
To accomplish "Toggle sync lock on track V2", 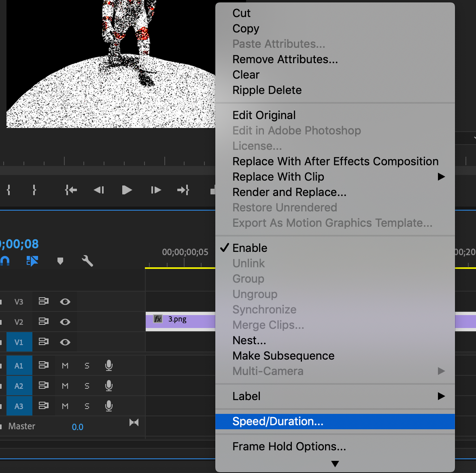I will tap(43, 322).
